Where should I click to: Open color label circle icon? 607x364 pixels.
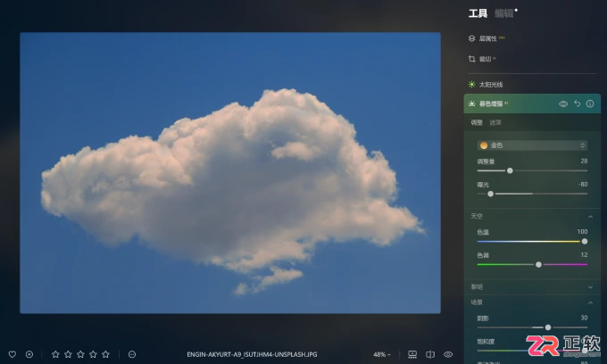click(x=132, y=354)
